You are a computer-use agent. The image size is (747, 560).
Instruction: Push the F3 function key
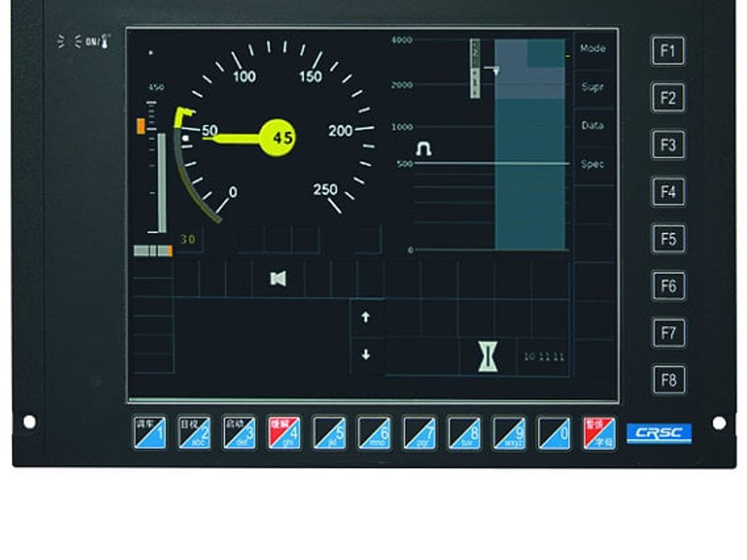tap(668, 145)
